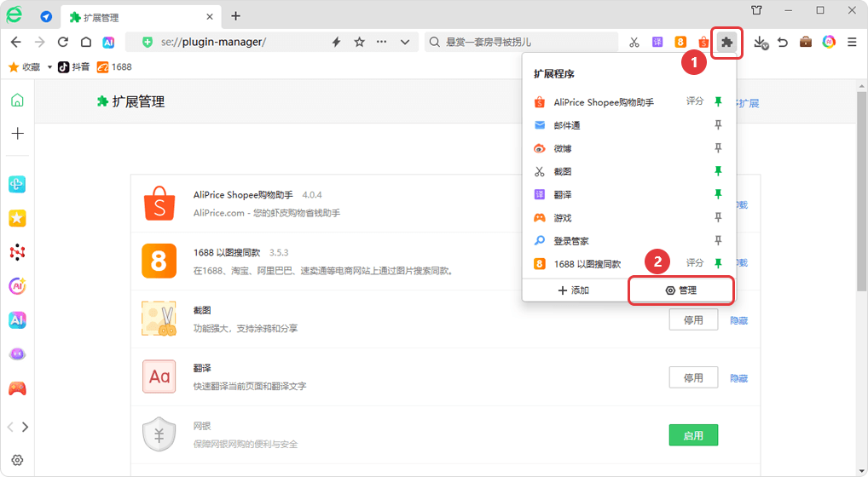Select 微博 in the extensions list
The image size is (868, 477).
[563, 148]
